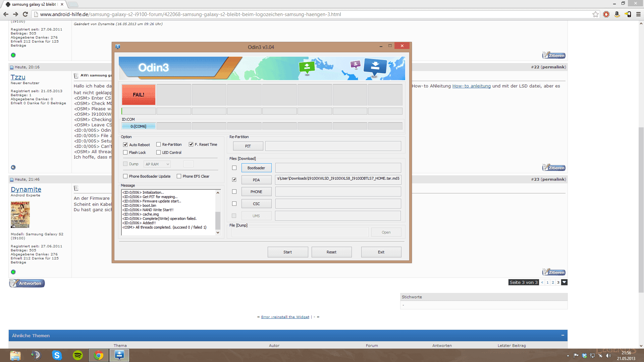
Task: Click the Exit button in Odin3
Action: coord(381,252)
